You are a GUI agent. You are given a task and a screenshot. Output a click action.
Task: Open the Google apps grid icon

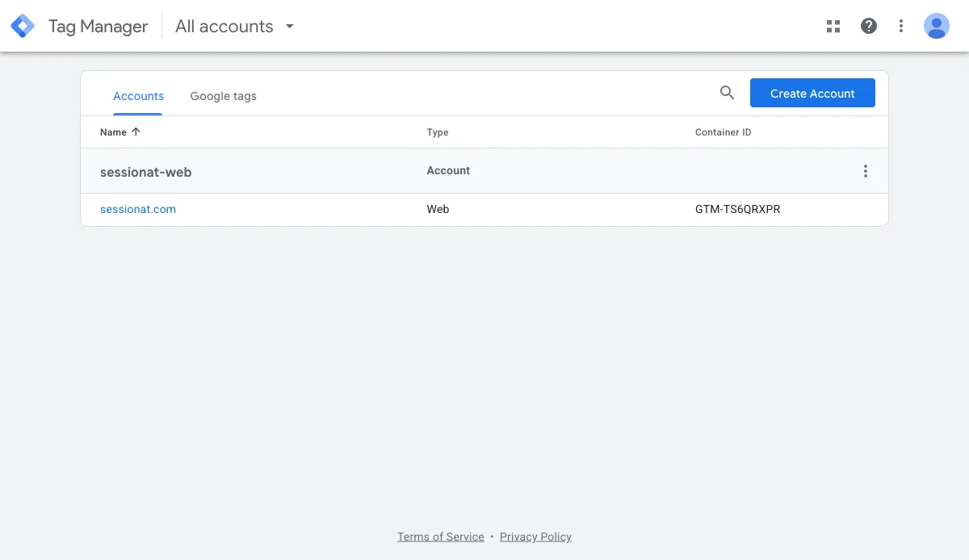coord(833,26)
